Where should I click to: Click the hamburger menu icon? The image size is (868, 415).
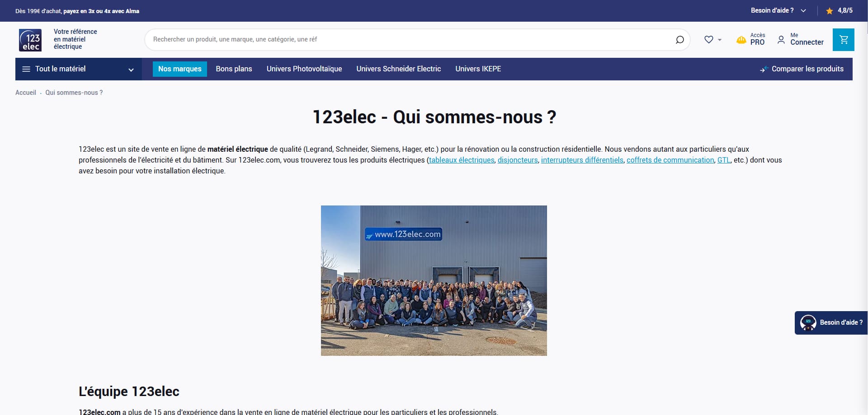[26, 69]
